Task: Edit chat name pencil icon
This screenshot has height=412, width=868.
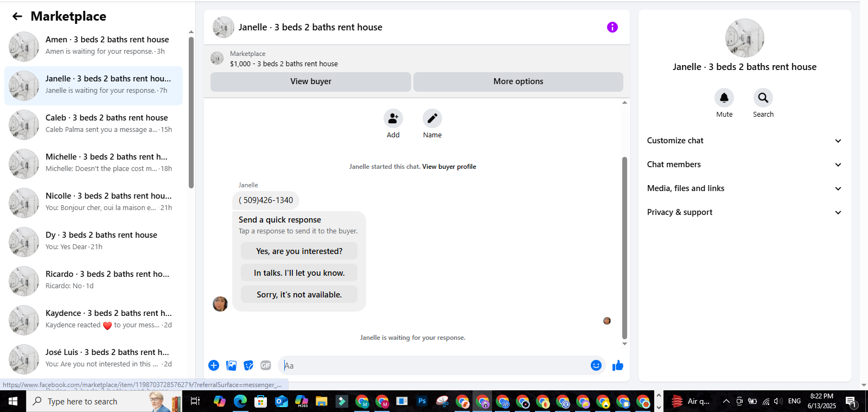Action: pos(432,118)
